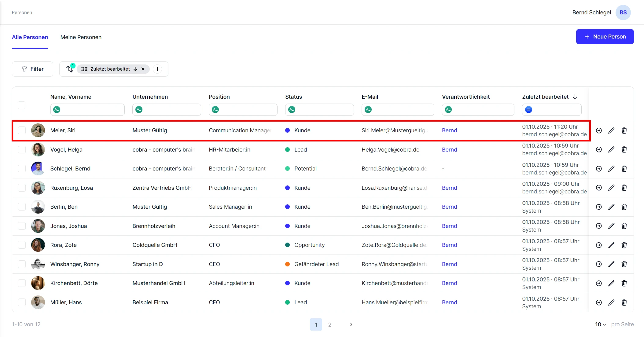This screenshot has height=337, width=644.
Task: Open the Filter button
Action: coord(32,69)
